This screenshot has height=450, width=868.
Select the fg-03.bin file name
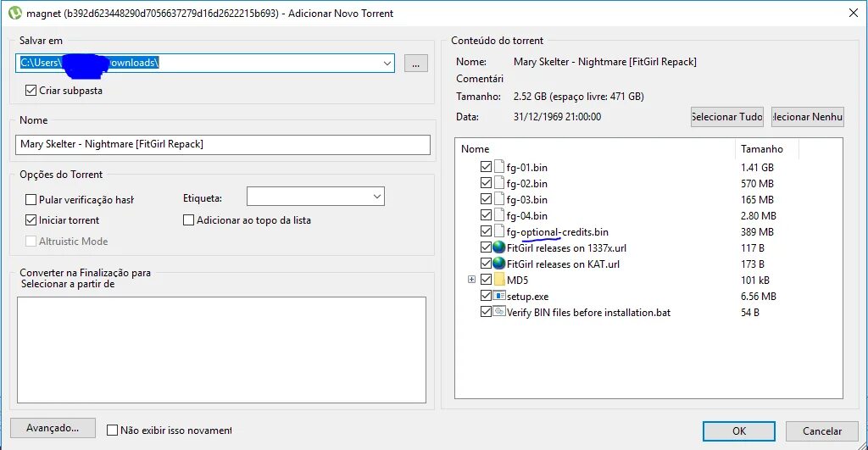click(527, 199)
